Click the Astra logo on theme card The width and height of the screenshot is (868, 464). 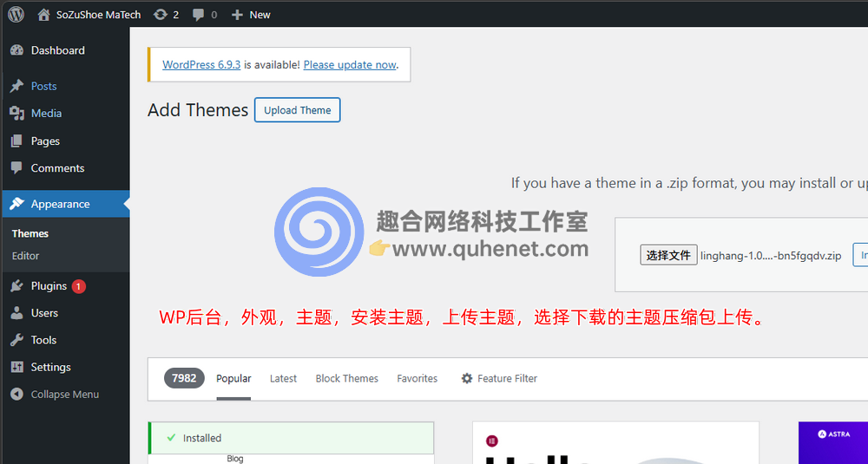[x=833, y=435]
